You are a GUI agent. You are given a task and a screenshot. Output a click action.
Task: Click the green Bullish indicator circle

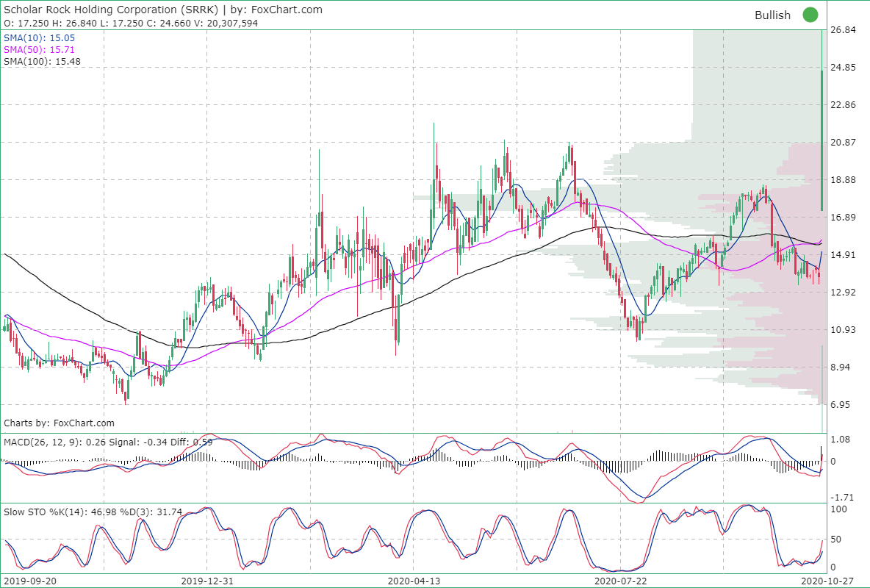pyautogui.click(x=810, y=15)
